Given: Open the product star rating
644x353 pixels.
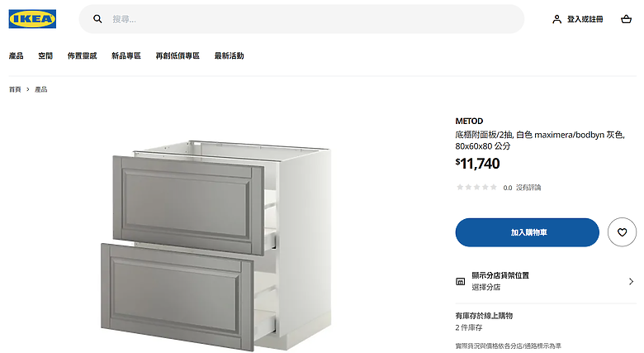Looking at the screenshot, I should 476,187.
